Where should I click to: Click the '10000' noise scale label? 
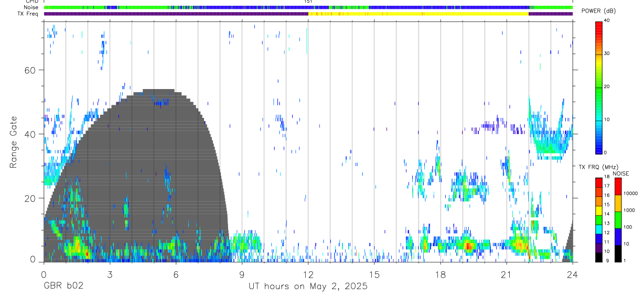click(x=631, y=194)
